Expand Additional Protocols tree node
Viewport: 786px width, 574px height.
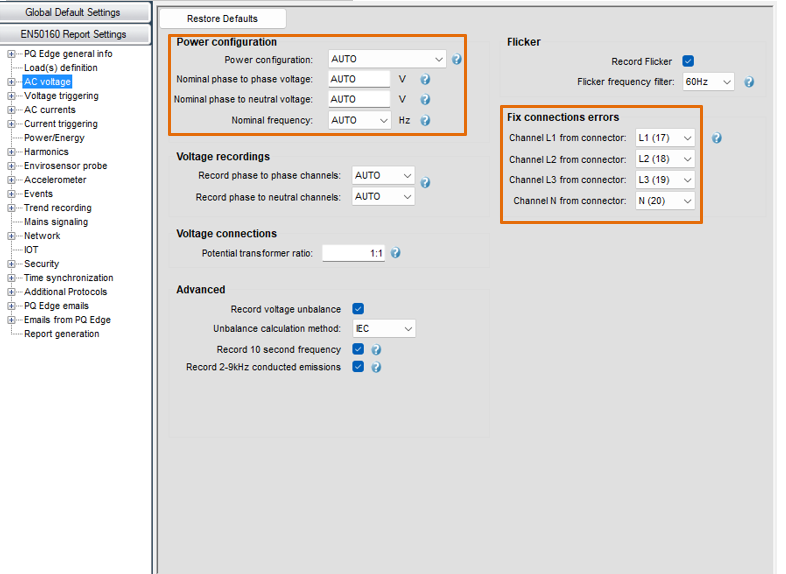coord(11,292)
